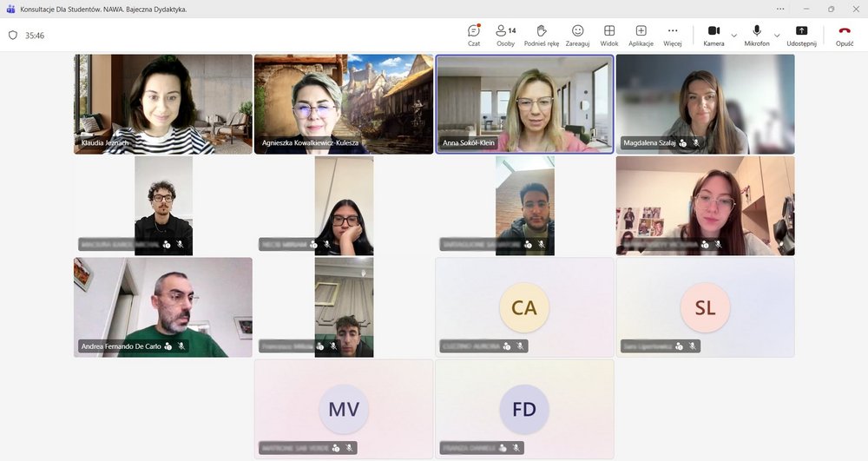Open the Więcej options menu

(673, 36)
